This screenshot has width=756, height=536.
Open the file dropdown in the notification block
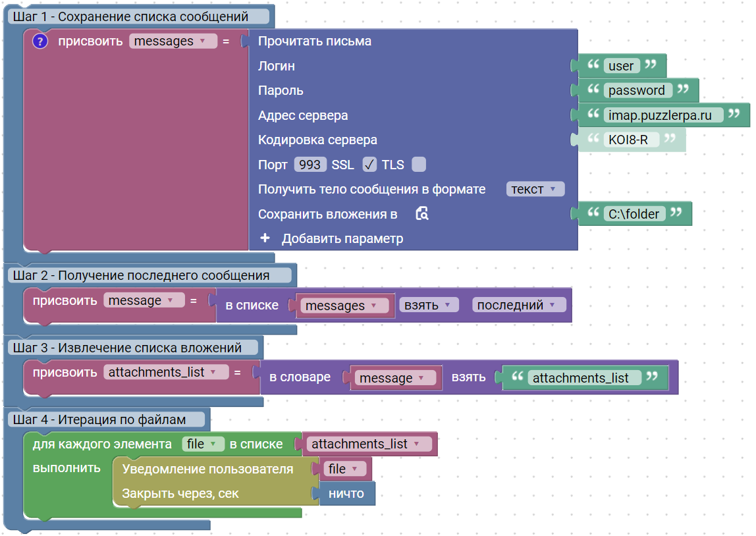[x=344, y=469]
